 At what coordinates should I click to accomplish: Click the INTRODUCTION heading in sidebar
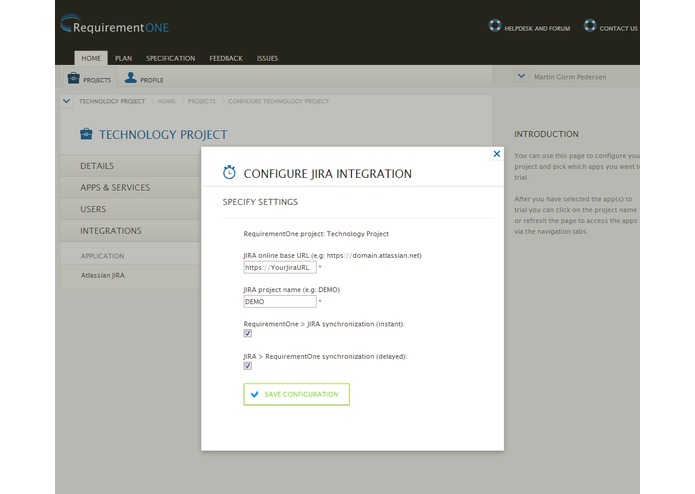pos(546,134)
